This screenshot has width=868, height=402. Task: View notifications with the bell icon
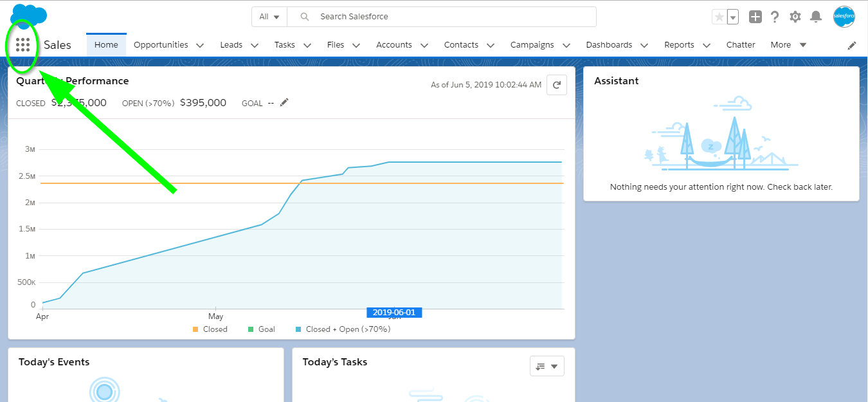816,17
